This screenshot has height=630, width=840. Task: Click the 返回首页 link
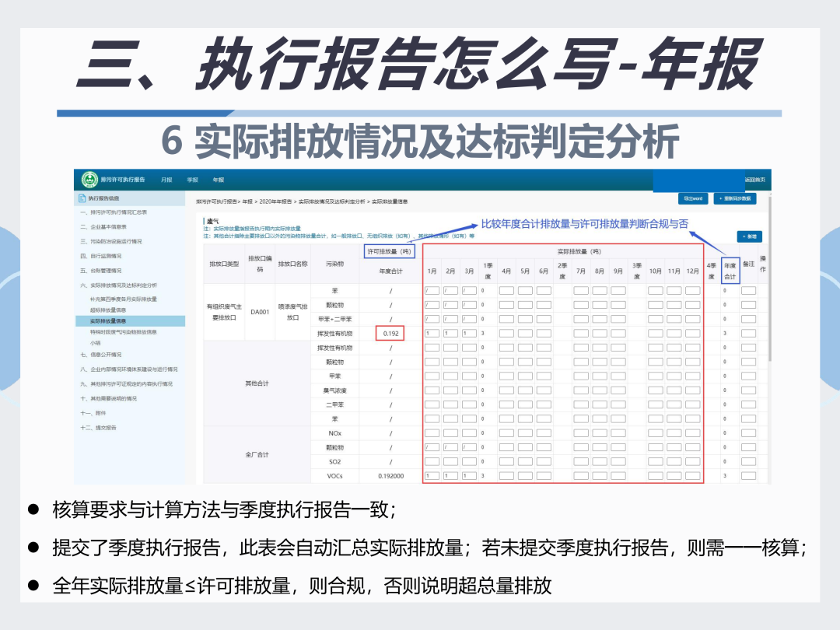[754, 180]
